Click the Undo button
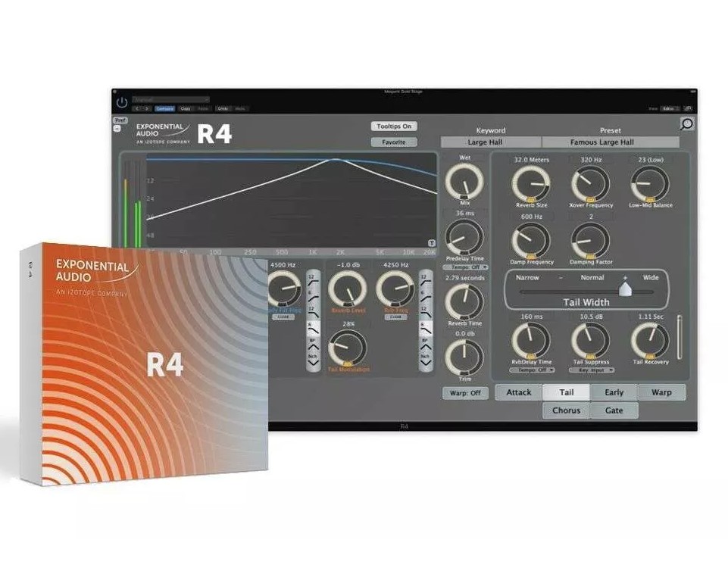The height and width of the screenshot is (571, 728). (x=223, y=108)
